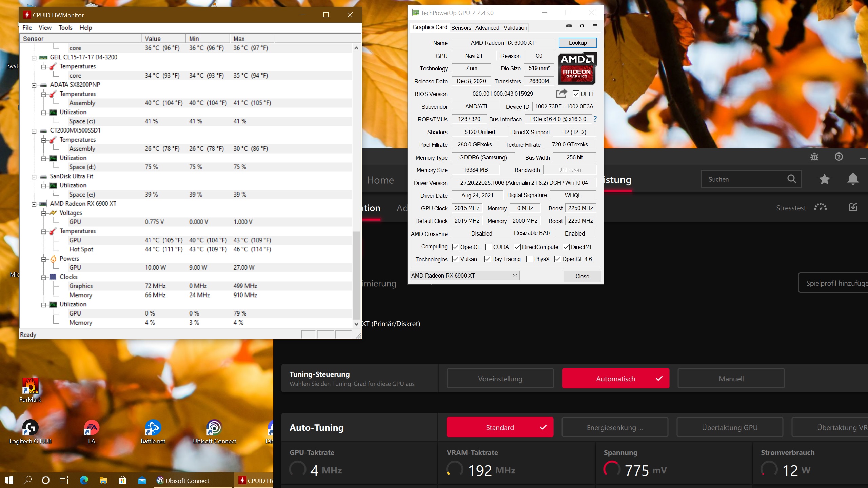Open the GPU selection dropdown in GPU-Z
The height and width of the screenshot is (488, 868).
(464, 276)
